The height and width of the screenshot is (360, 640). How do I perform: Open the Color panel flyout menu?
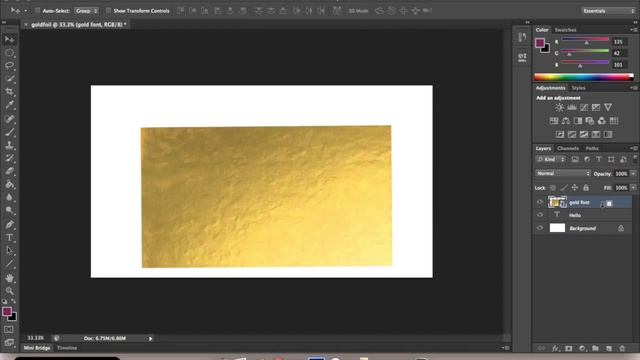633,30
